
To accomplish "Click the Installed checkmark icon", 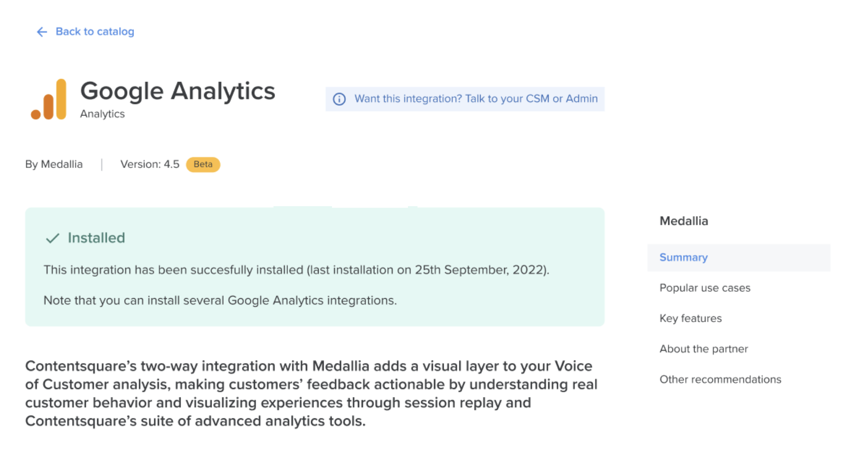I will point(52,238).
